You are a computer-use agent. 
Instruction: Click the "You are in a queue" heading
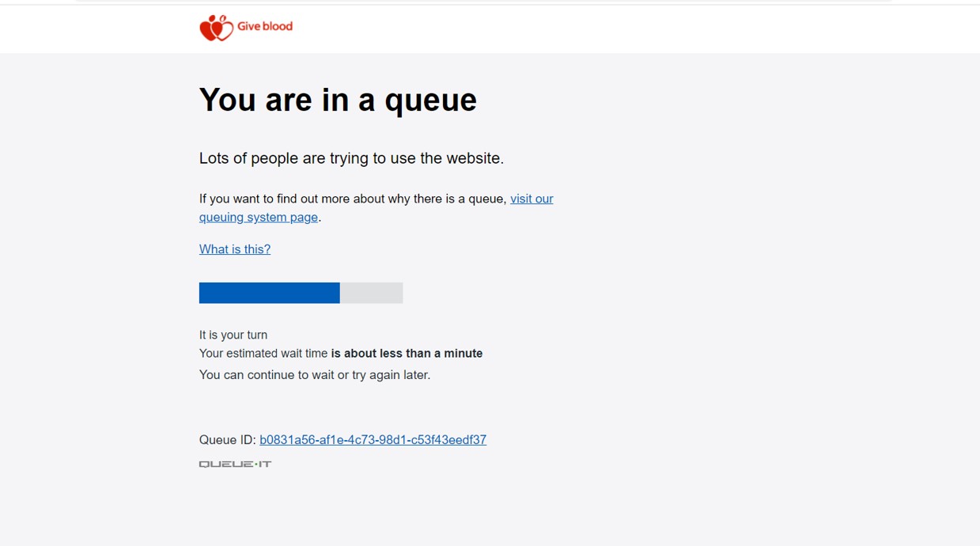point(338,100)
